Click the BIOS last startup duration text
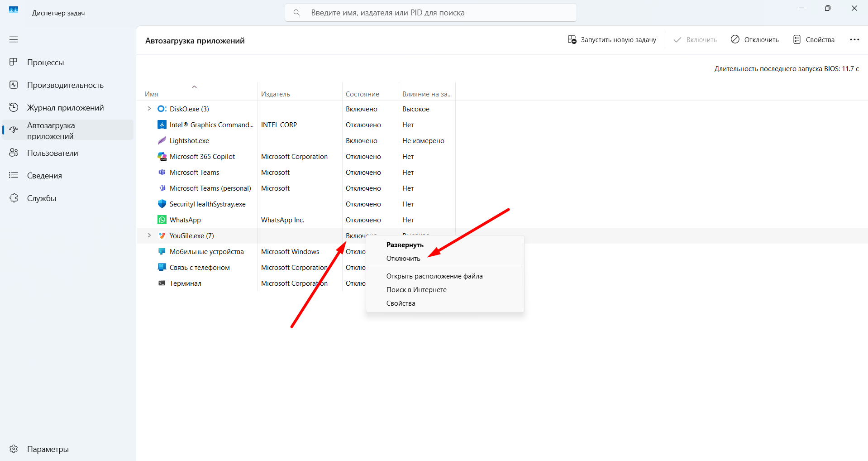868x461 pixels. point(787,69)
